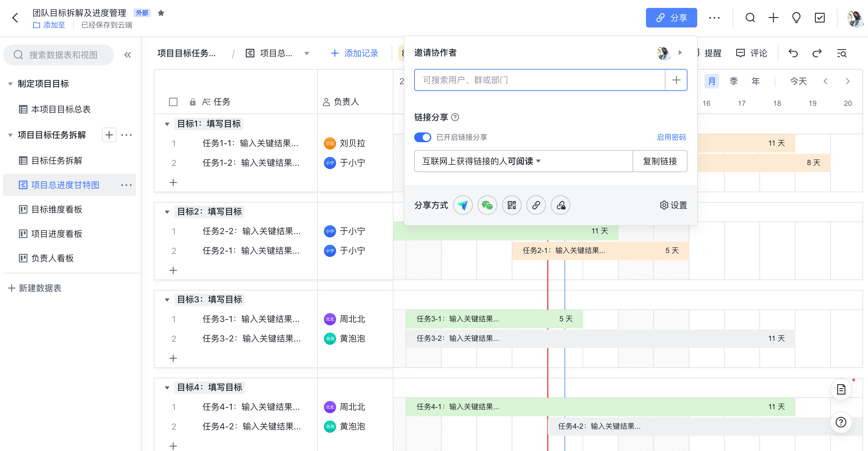
Task: Collapse 制定项目目标 sidebar section
Action: [10, 84]
